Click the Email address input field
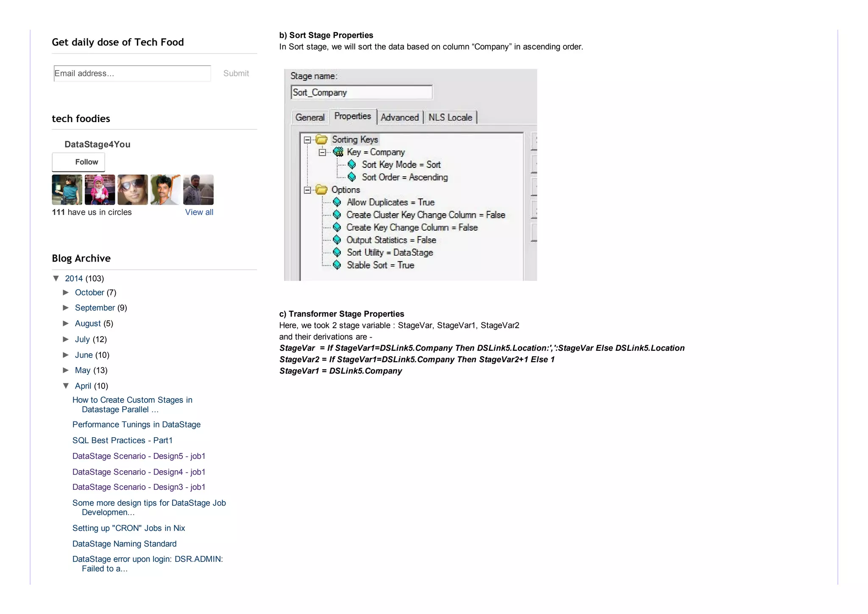The width and height of the screenshot is (868, 614). point(132,73)
